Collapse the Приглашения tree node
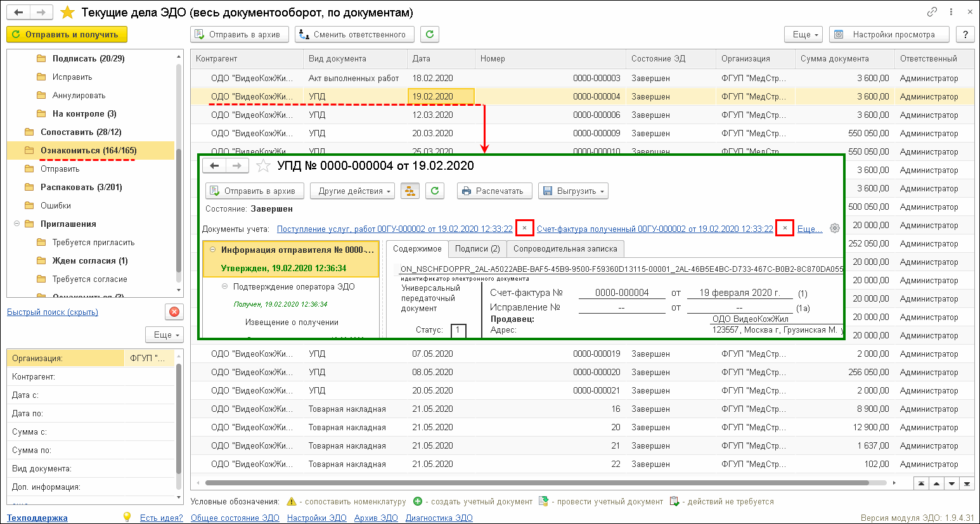This screenshot has height=524, width=980. [x=16, y=224]
